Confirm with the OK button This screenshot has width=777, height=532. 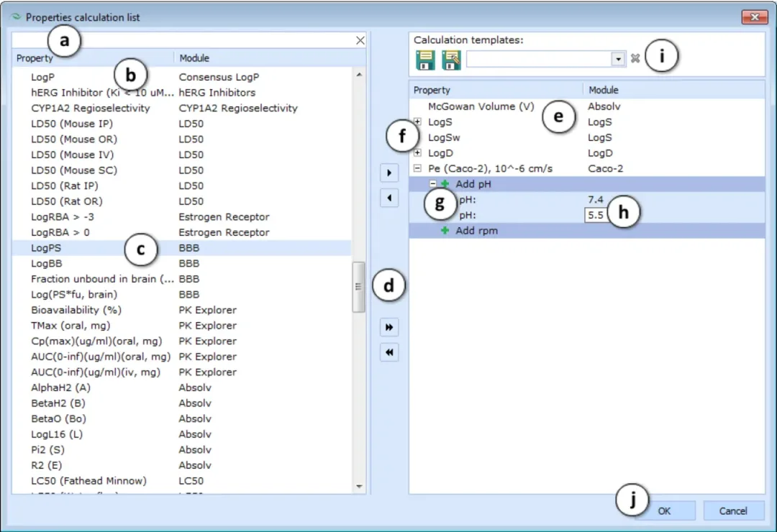664,510
